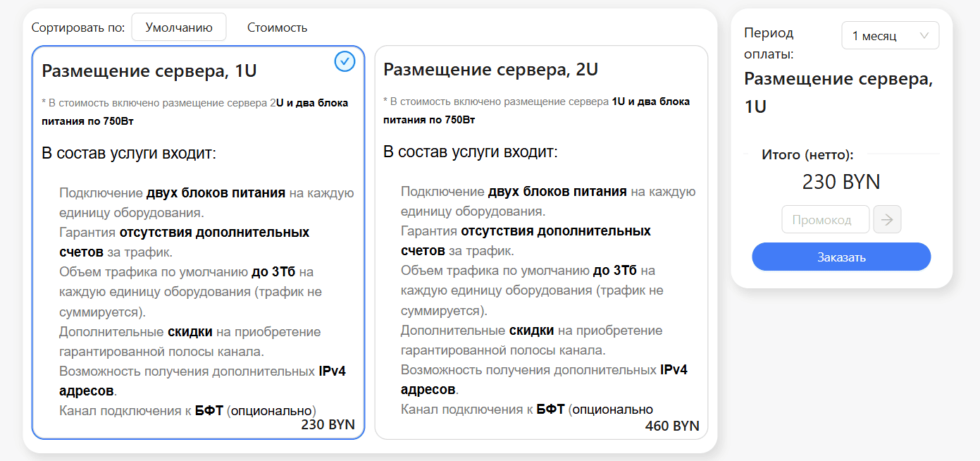Screen dimensions: 980x461
Task: Sort by Умолчанию
Action: [179, 27]
